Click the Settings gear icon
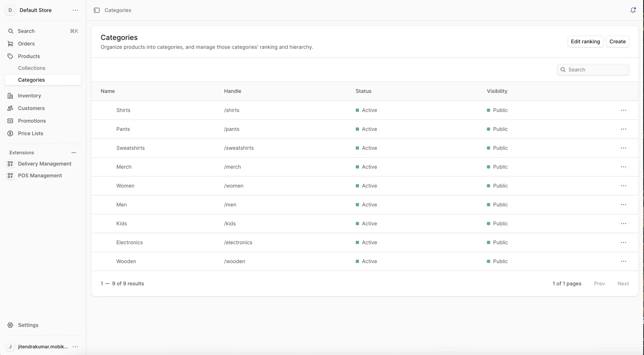 click(10, 325)
